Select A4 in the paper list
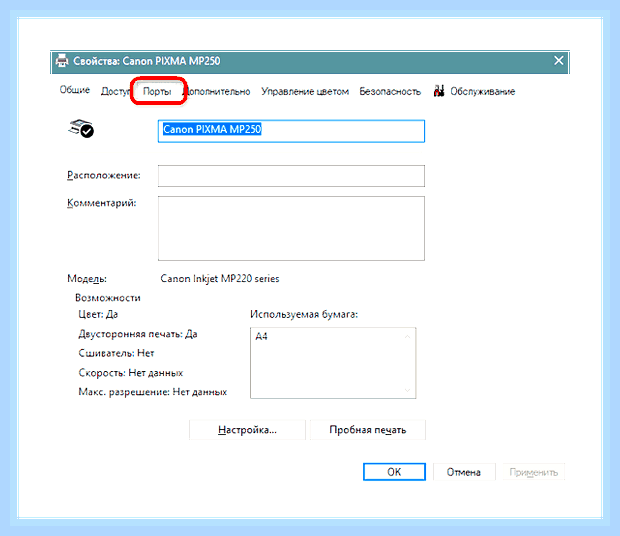The height and width of the screenshot is (536, 620). 261,336
